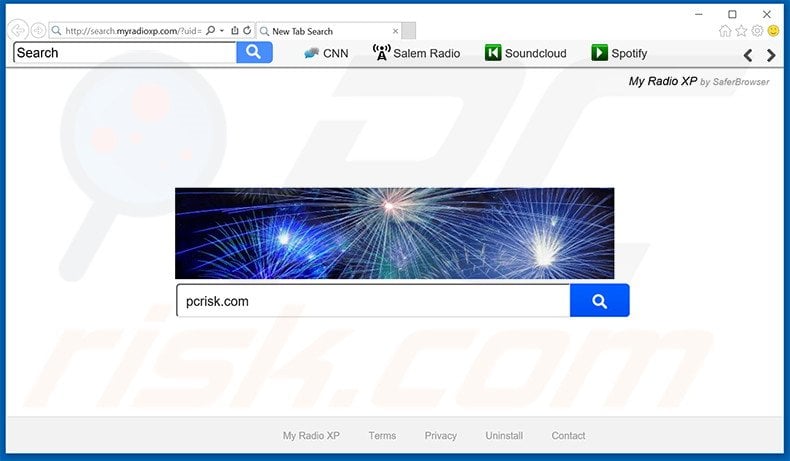Open the Home icon in the browser toolbar

pyautogui.click(x=725, y=31)
